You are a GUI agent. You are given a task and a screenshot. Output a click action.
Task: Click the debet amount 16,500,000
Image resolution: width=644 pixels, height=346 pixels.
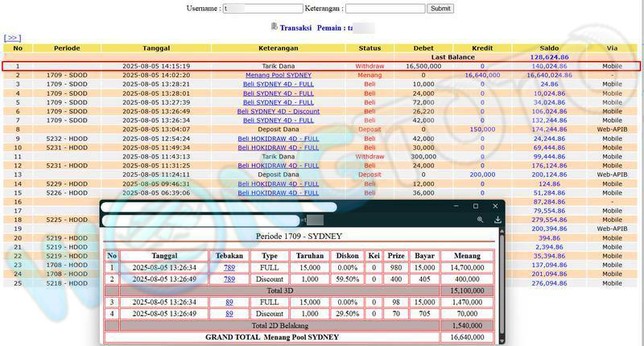423,66
